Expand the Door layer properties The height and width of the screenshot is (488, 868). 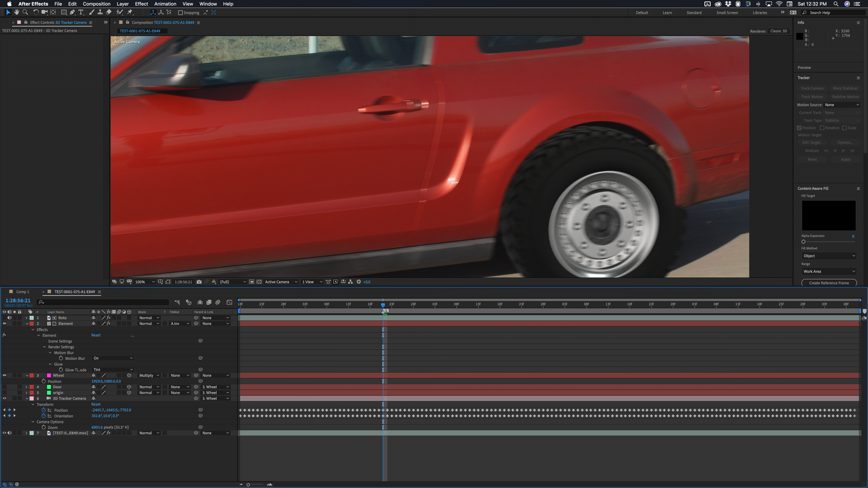click(27, 387)
